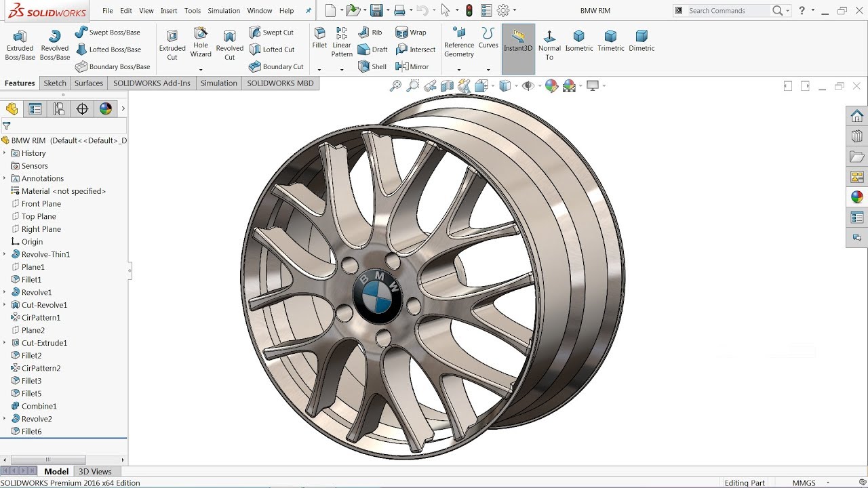This screenshot has height=488, width=868.
Task: Switch to the Surfaces tab
Action: (x=89, y=83)
